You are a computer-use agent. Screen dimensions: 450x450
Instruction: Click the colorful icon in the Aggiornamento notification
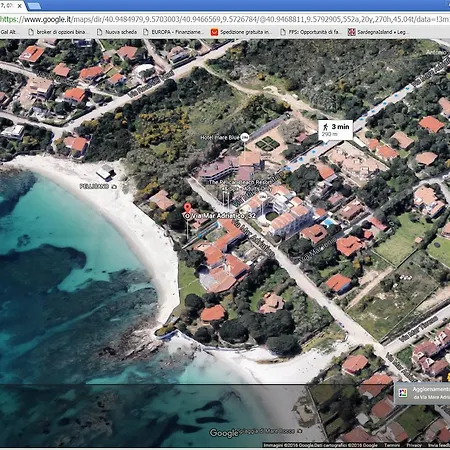coord(403,393)
